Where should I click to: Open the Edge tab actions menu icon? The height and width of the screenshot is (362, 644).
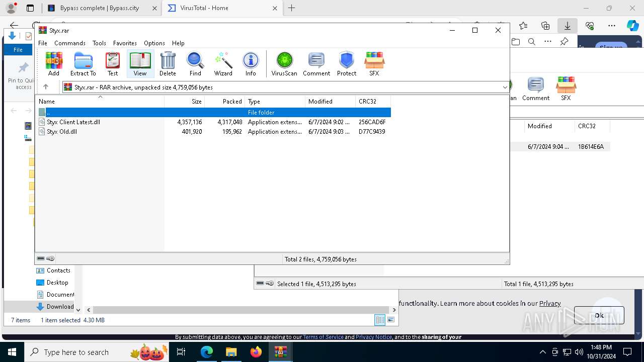(30, 8)
